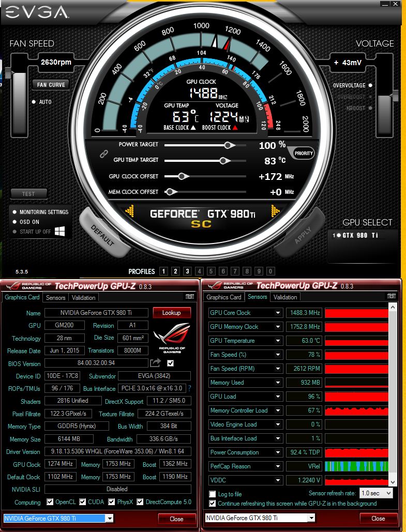The image size is (406, 532).
Task: Click the Republic of Gamers logo in GPU-Z
Action: click(172, 337)
